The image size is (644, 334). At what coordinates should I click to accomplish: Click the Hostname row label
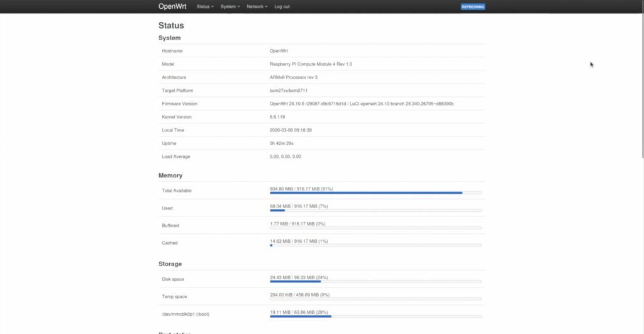coord(172,51)
